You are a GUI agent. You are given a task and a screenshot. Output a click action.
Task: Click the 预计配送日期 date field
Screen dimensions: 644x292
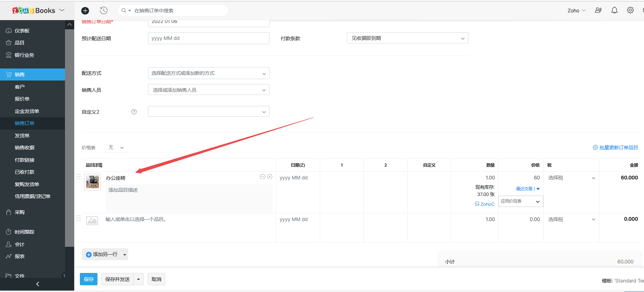tap(208, 38)
